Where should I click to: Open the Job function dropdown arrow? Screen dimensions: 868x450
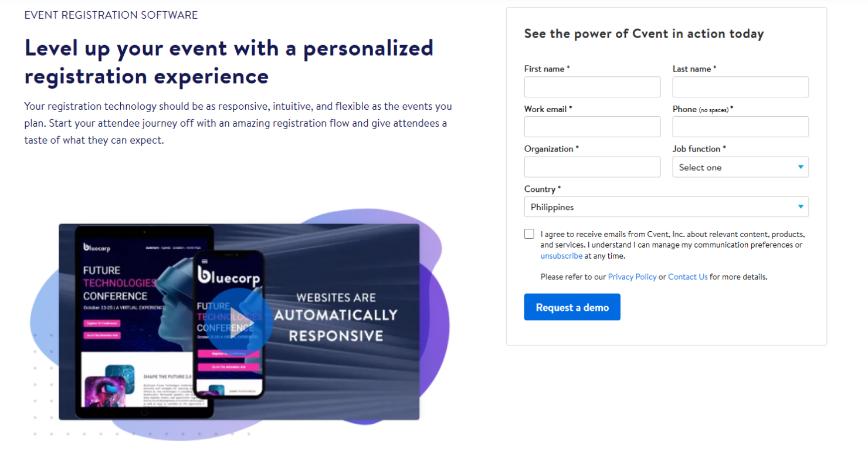coord(801,167)
